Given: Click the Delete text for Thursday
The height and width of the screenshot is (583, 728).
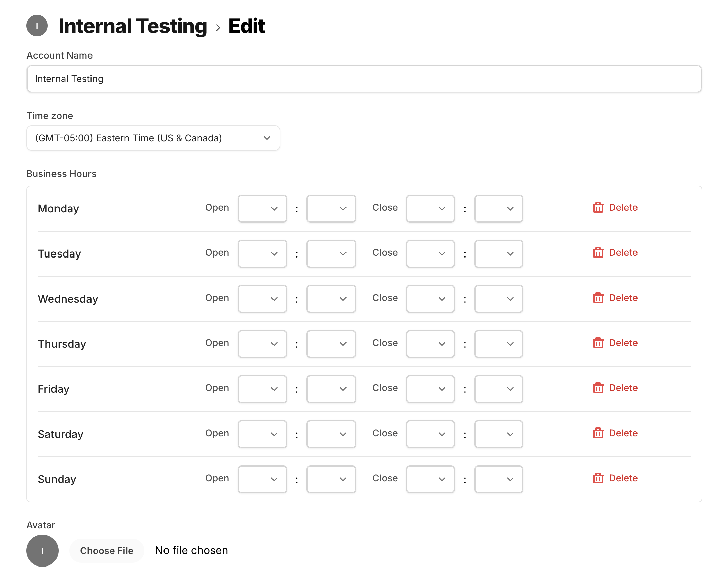Looking at the screenshot, I should tap(623, 343).
